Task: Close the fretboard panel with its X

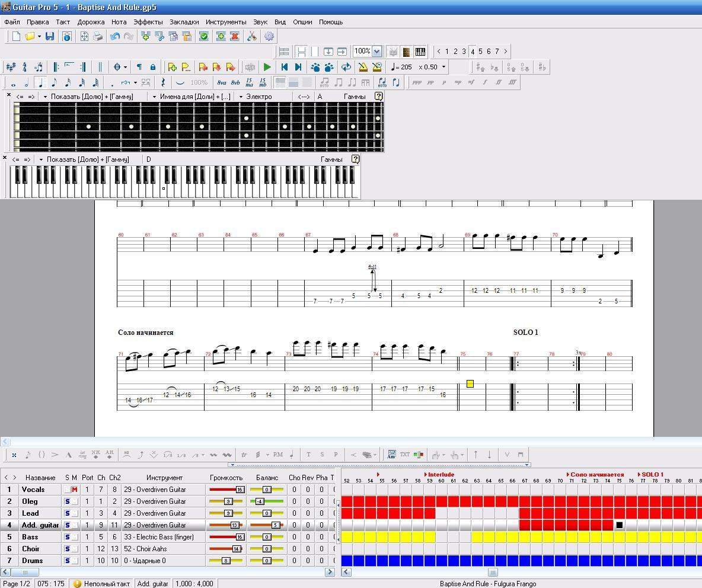Action: (x=8, y=94)
